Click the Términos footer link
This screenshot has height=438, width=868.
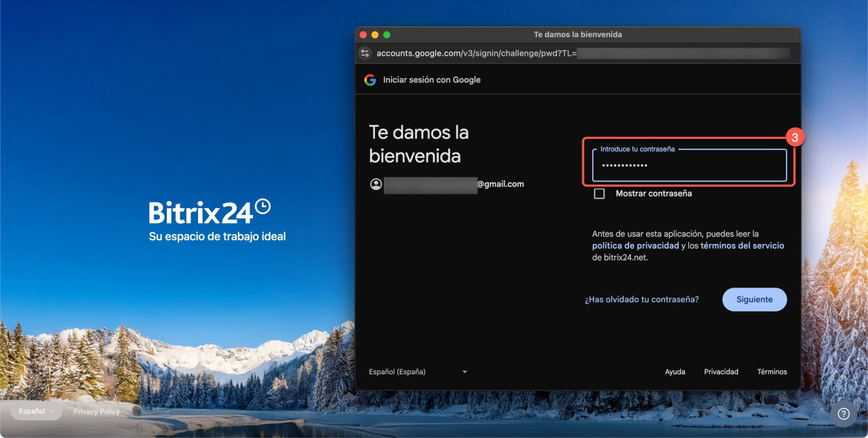pyautogui.click(x=772, y=372)
